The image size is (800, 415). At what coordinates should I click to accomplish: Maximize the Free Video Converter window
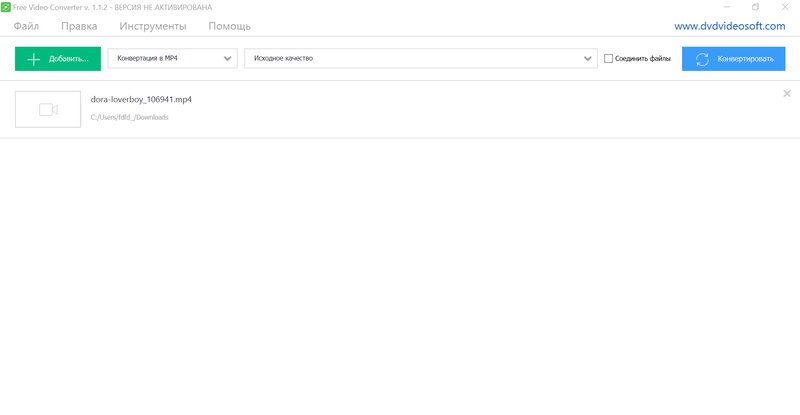755,7
